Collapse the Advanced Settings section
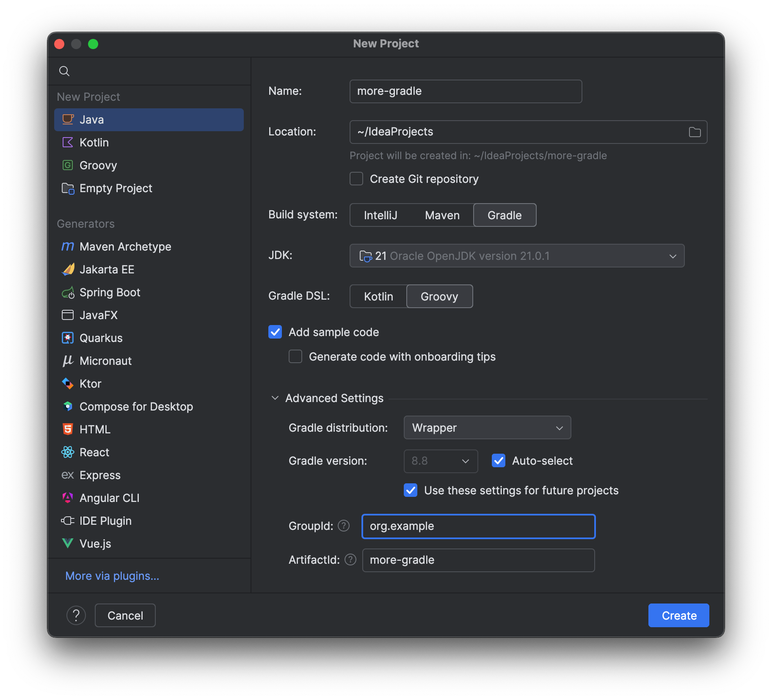The image size is (772, 700). pyautogui.click(x=275, y=398)
